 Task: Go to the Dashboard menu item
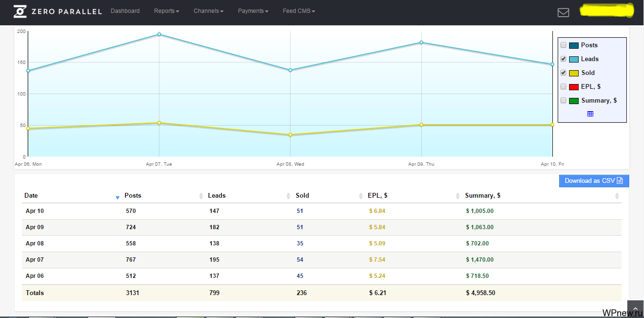click(125, 11)
